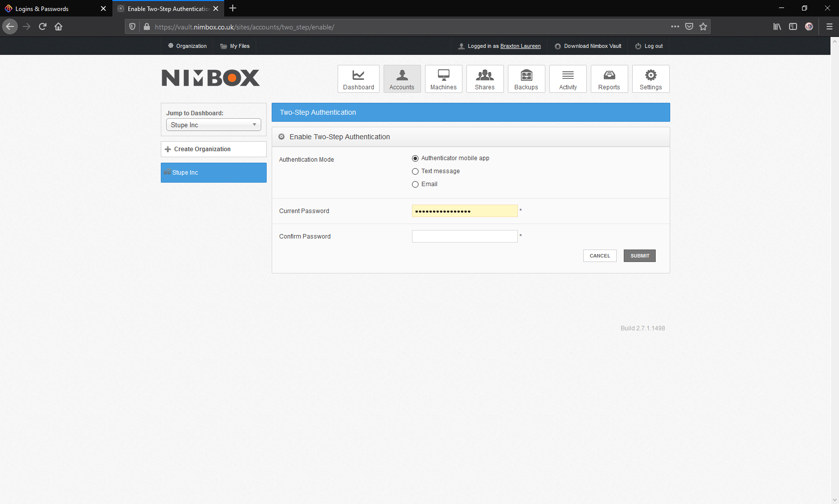Image resolution: width=839 pixels, height=504 pixels.
Task: Open My Files menu item
Action: (x=235, y=46)
